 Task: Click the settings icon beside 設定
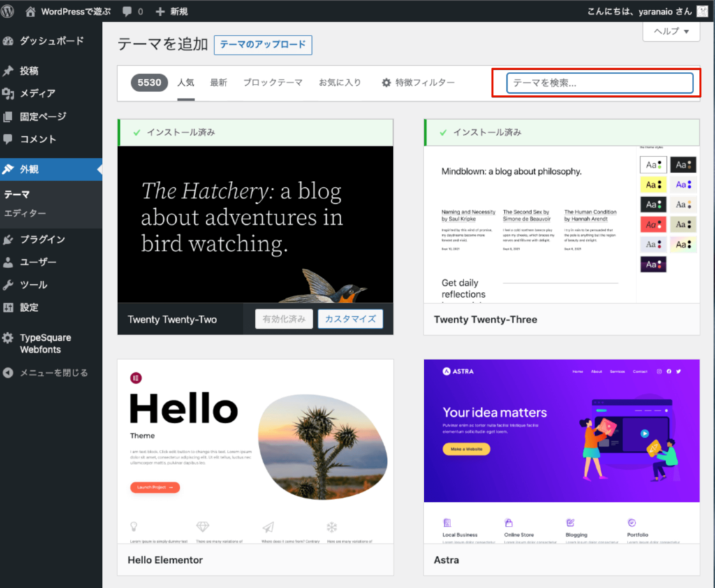(x=8, y=307)
